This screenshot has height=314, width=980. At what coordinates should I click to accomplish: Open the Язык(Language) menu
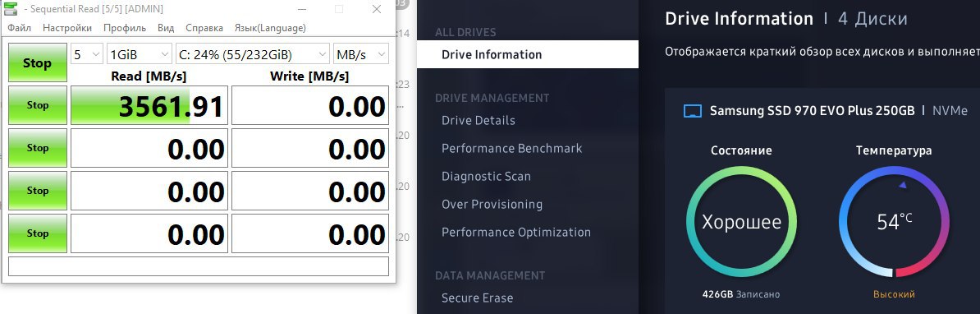(x=270, y=27)
